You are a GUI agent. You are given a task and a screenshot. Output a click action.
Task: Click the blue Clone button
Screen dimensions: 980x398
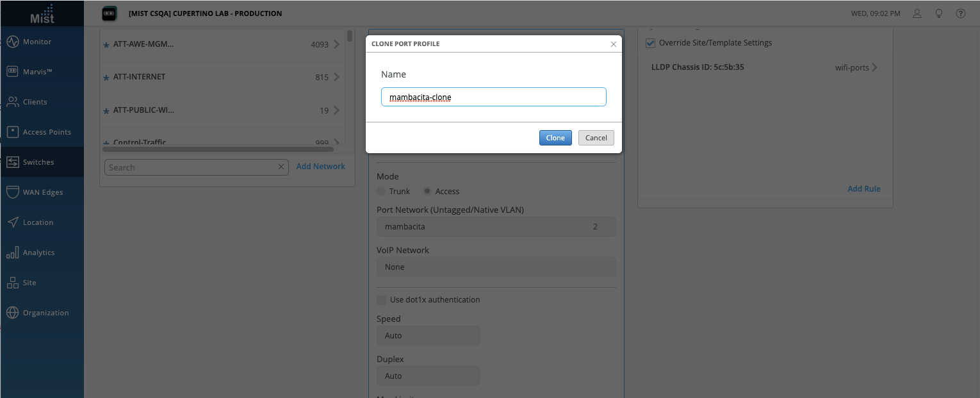coord(555,138)
